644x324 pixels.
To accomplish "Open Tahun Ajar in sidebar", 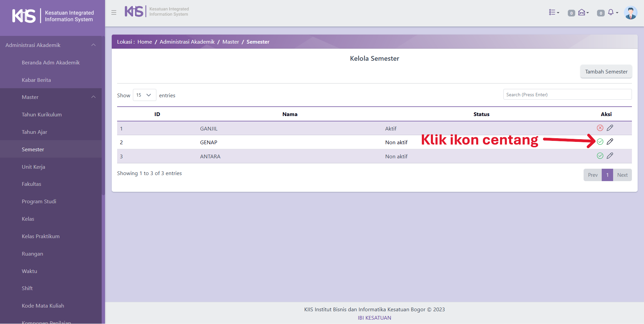I will (x=35, y=132).
